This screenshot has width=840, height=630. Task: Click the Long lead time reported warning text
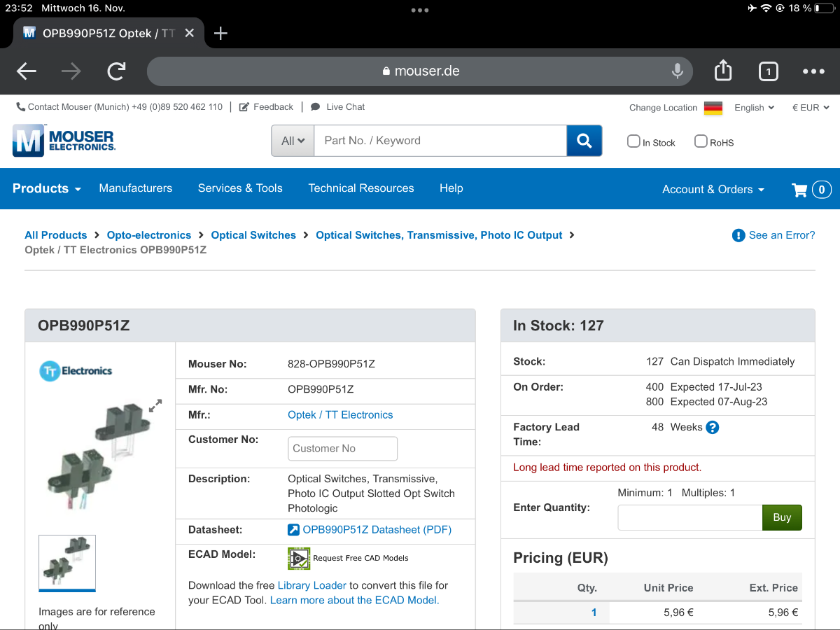tap(608, 468)
